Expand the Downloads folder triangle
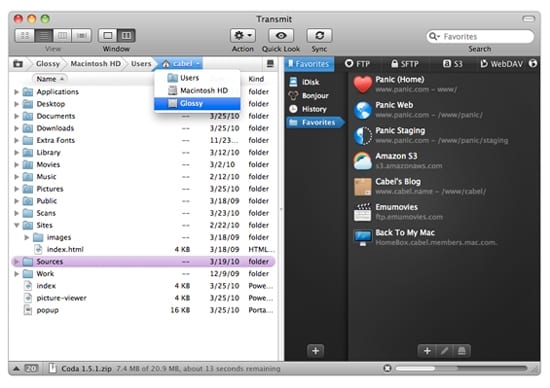This screenshot has width=550, height=388. click(x=16, y=128)
